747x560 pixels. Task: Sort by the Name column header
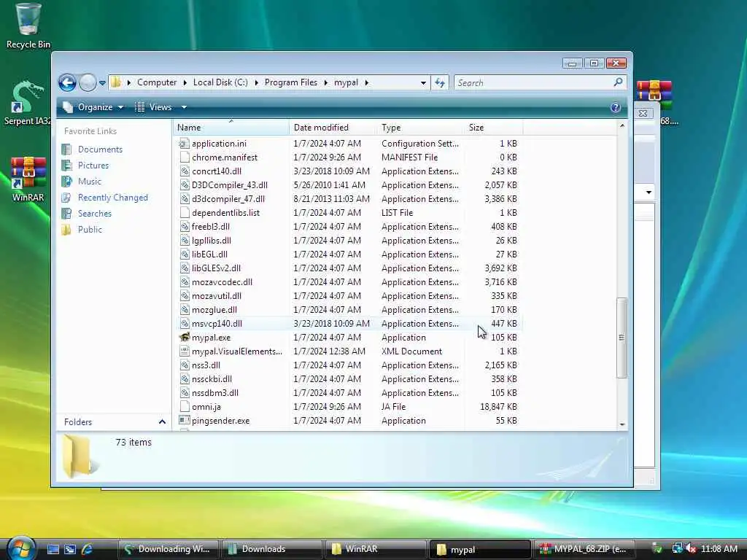click(231, 128)
